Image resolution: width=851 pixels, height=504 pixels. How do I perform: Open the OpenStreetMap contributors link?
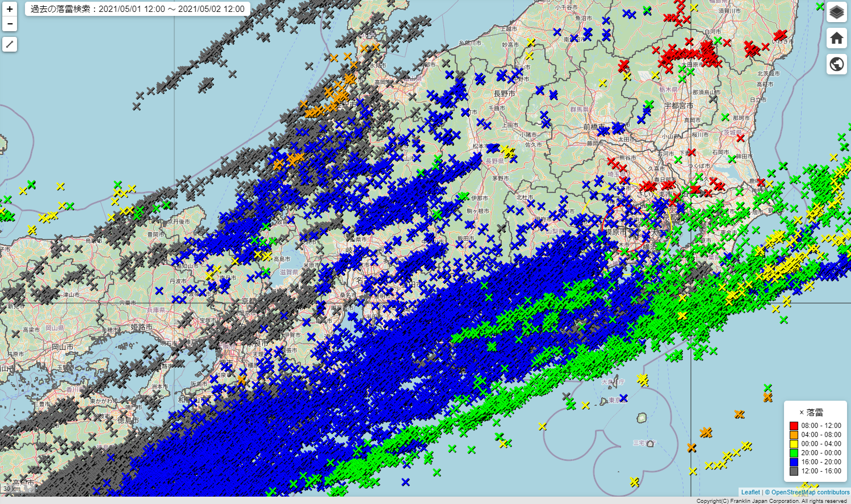(810, 492)
